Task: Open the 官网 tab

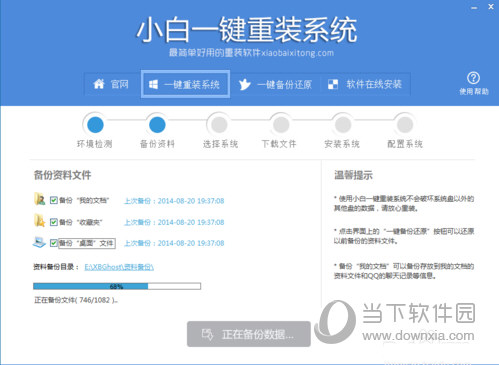Action: coord(112,84)
